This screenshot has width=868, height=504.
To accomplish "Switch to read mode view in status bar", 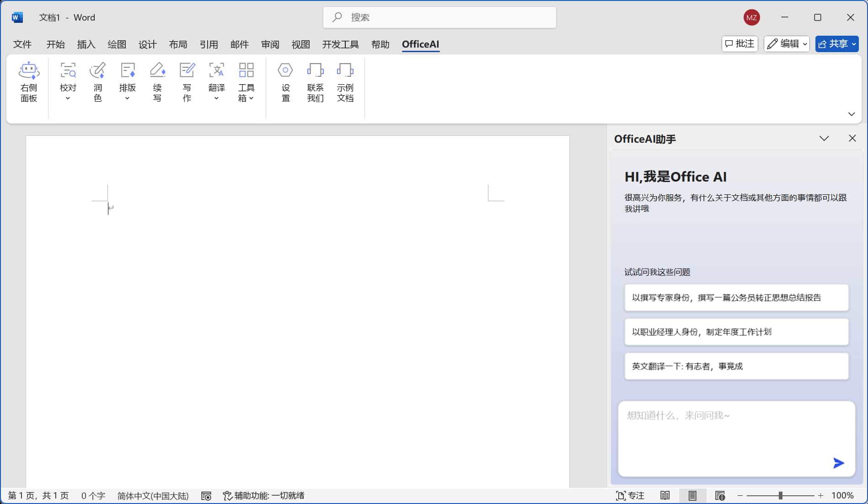I will pos(665,496).
